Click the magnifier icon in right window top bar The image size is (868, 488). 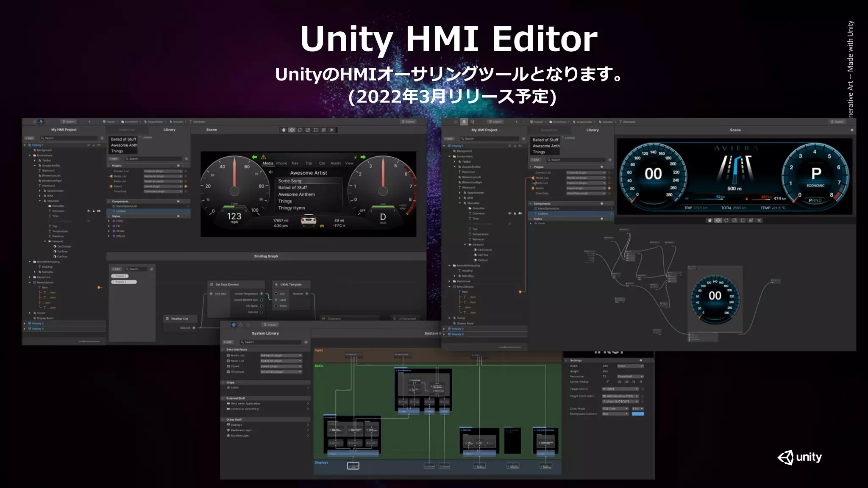[x=473, y=122]
